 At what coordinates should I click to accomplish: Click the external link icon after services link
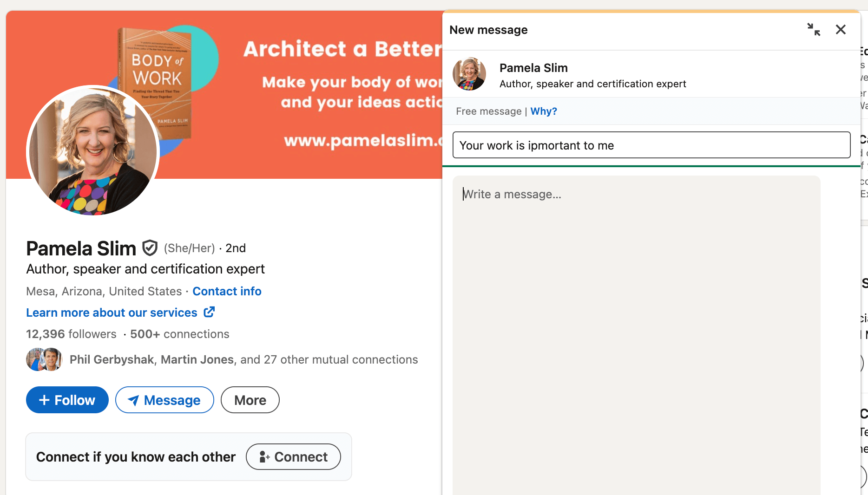click(x=210, y=312)
